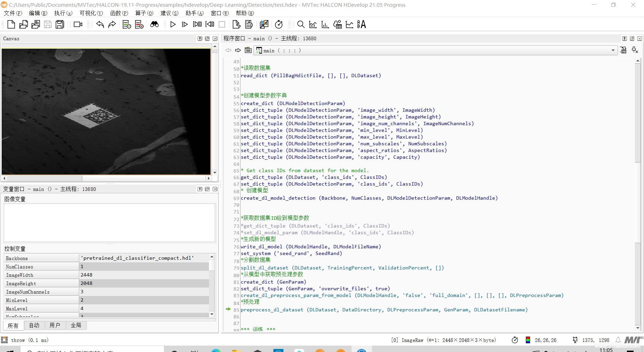Switch to the 自动 variables tab
Viewport: 644px width, 352px height.
point(34,325)
